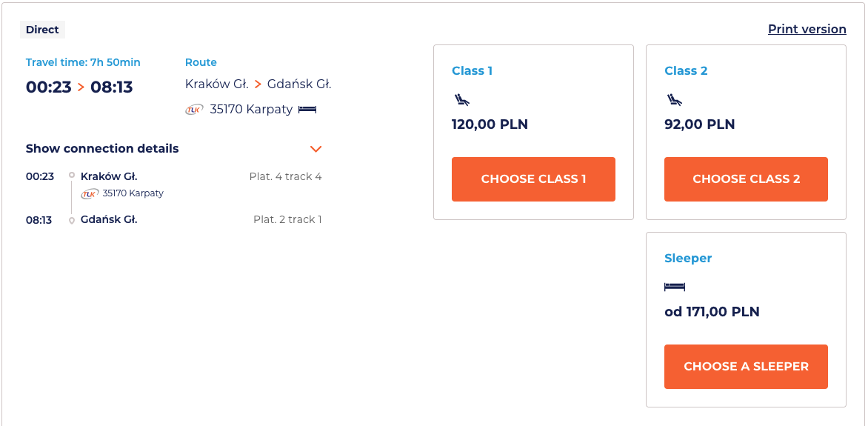Collapse connection details with the orange chevron
The height and width of the screenshot is (426, 868).
coord(316,149)
